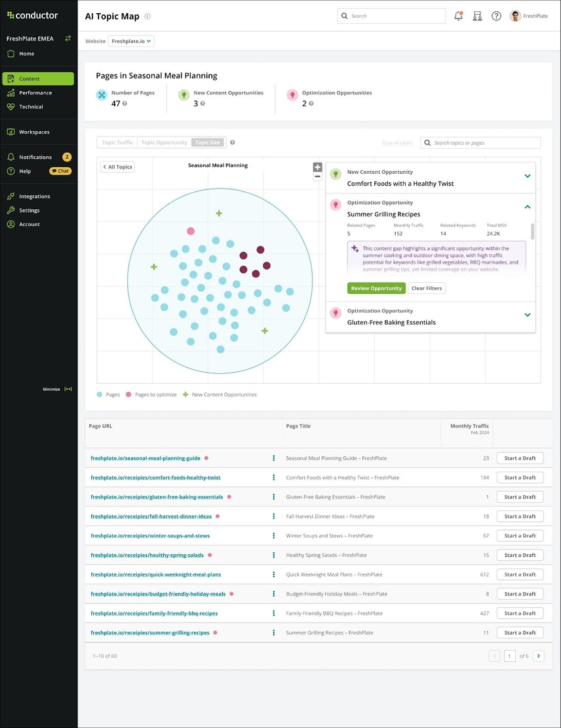Viewport: 561px width, 728px height.
Task: Click the help question mark icon
Action: point(496,15)
